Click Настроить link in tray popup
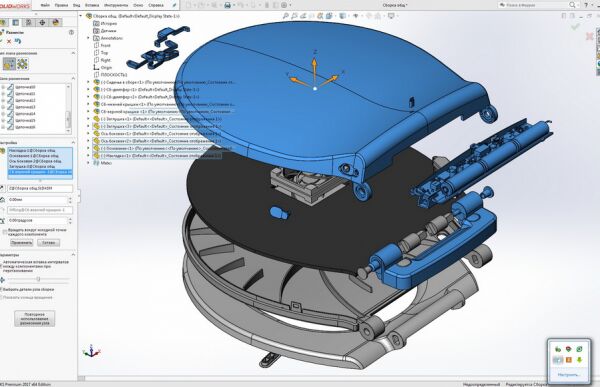 tap(568, 375)
